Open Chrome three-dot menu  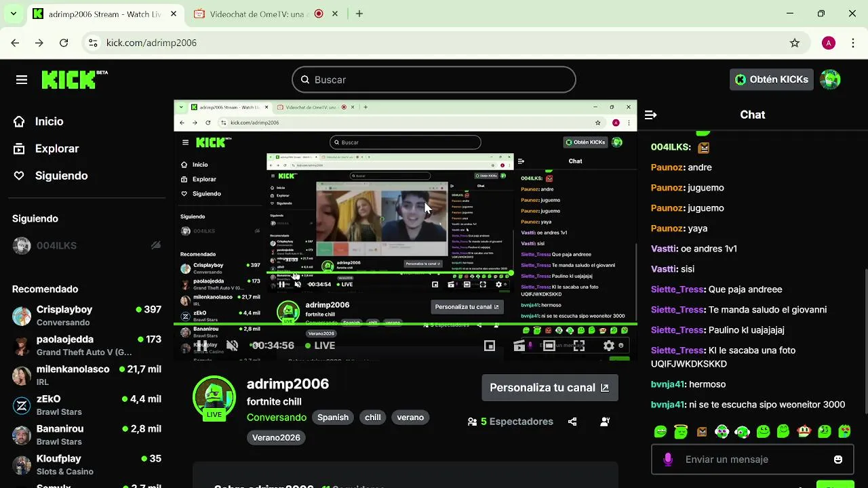(852, 43)
